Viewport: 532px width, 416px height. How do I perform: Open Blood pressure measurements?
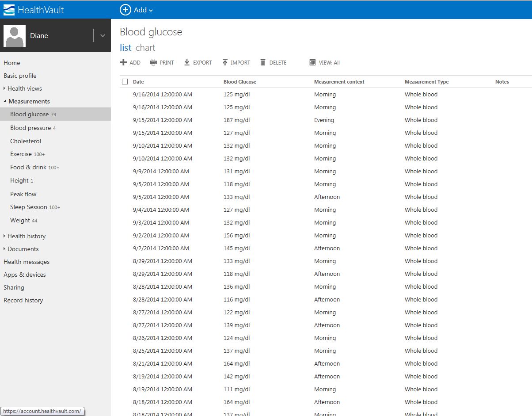coord(30,128)
